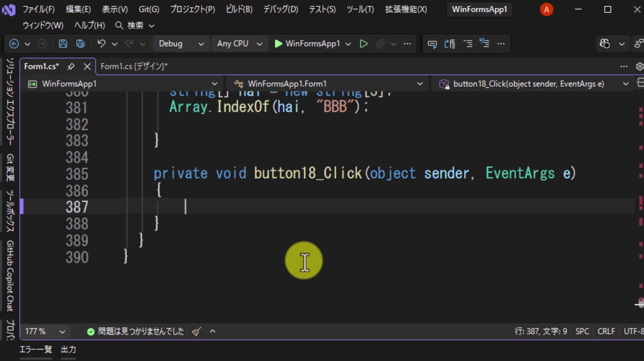The width and height of the screenshot is (644, 361).
Task: Expand the WinFormsApp1 startup target dropdown arrow
Action: click(x=348, y=44)
